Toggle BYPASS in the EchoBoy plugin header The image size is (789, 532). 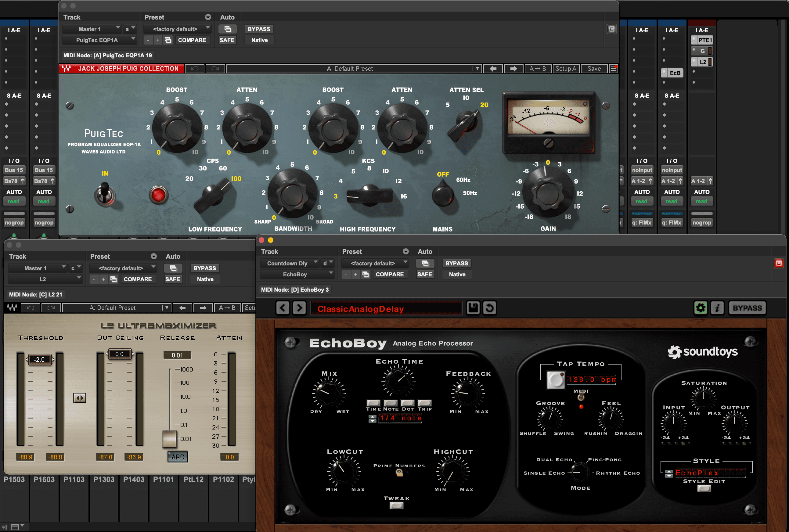click(x=456, y=263)
